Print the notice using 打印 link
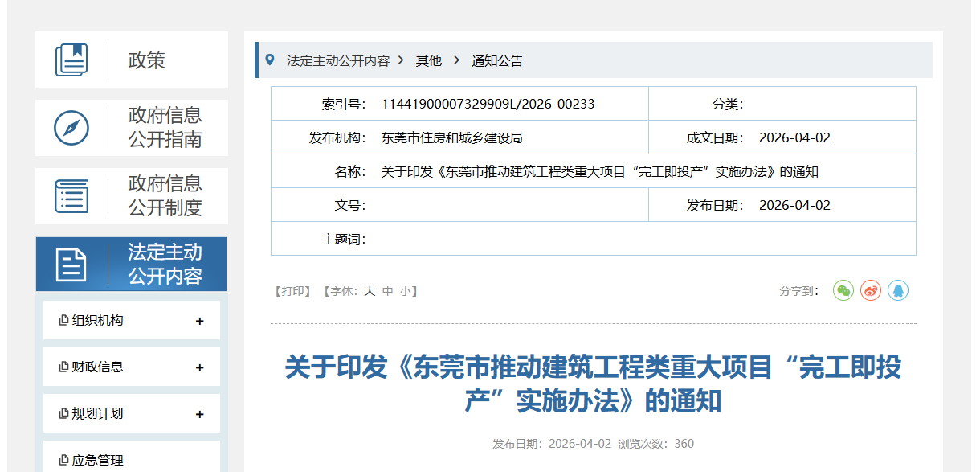The image size is (980, 472). click(x=292, y=291)
